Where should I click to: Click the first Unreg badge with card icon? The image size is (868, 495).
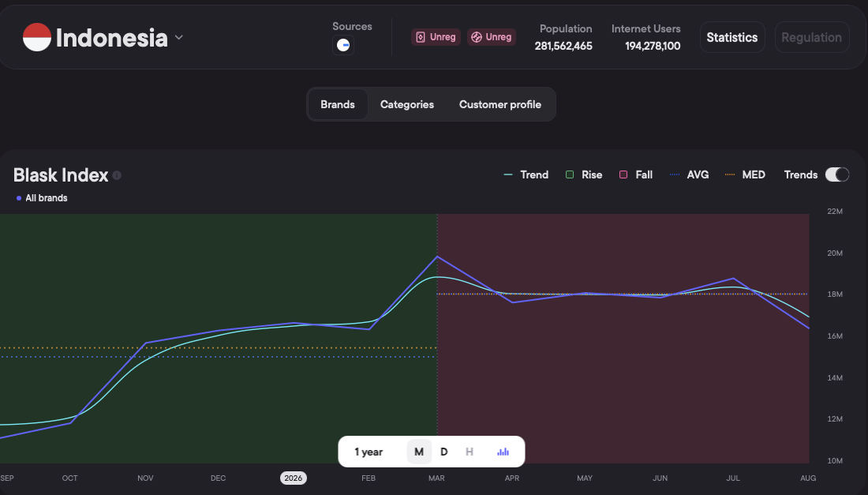click(436, 37)
